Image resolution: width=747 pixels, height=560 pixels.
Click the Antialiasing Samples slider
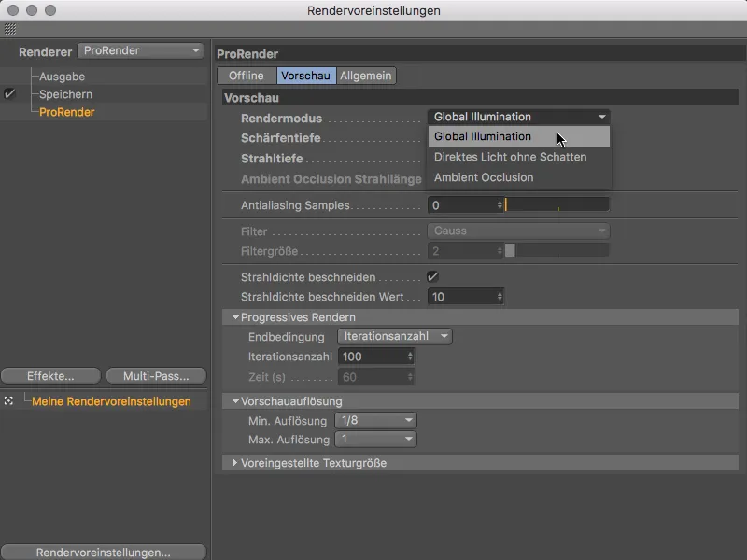click(x=557, y=204)
